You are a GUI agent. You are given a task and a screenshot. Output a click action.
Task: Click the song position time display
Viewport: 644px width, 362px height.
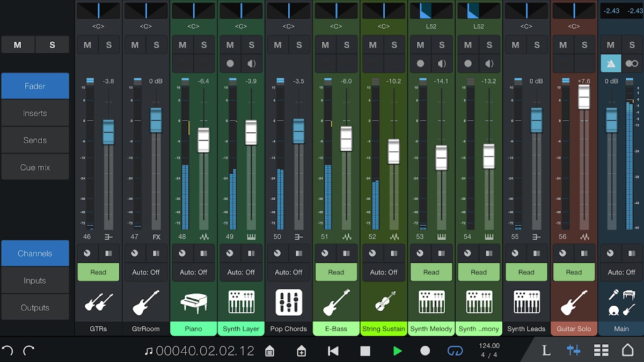pyautogui.click(x=204, y=351)
